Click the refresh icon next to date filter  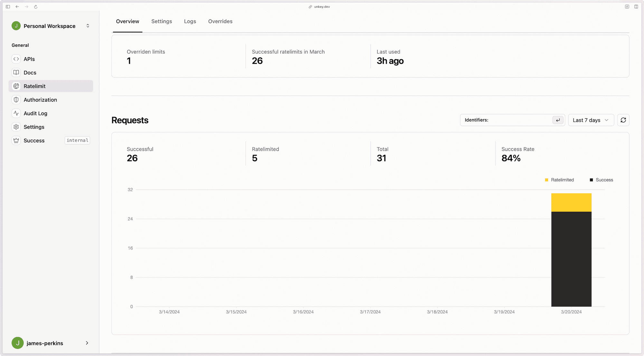623,120
